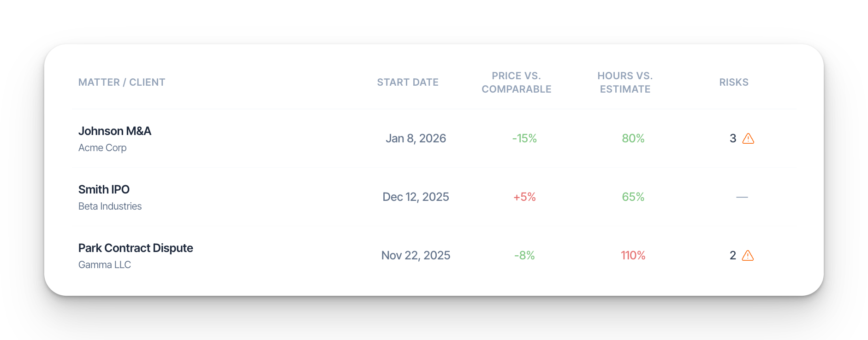Click the warning triangle icon for Park Contract Dispute
The height and width of the screenshot is (340, 868).
coord(749,255)
